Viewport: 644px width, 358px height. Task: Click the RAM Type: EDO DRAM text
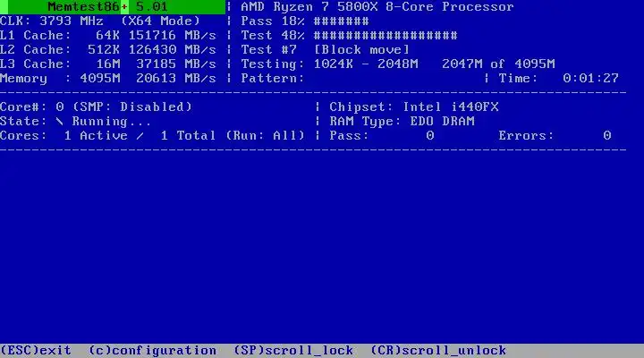pyautogui.click(x=402, y=121)
